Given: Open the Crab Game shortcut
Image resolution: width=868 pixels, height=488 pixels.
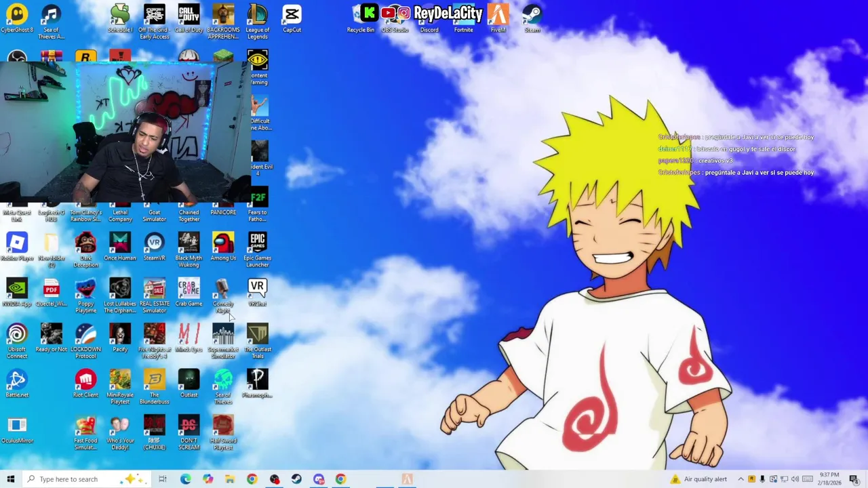Looking at the screenshot, I should [189, 292].
